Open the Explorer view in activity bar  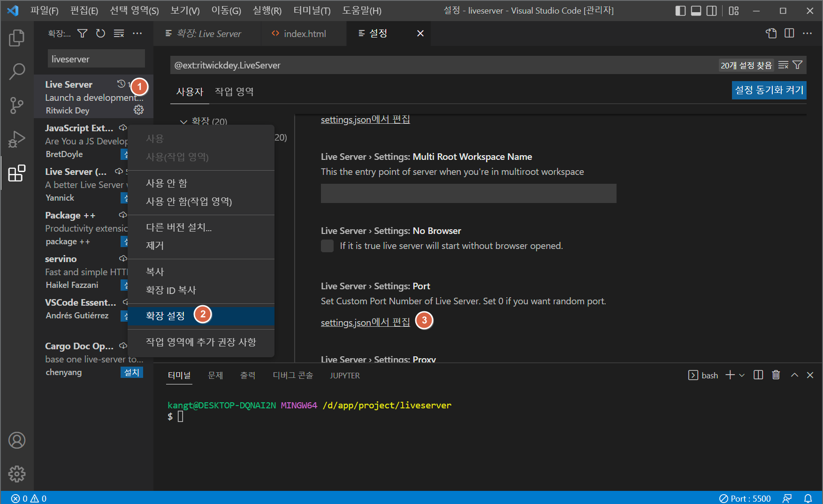(17, 38)
